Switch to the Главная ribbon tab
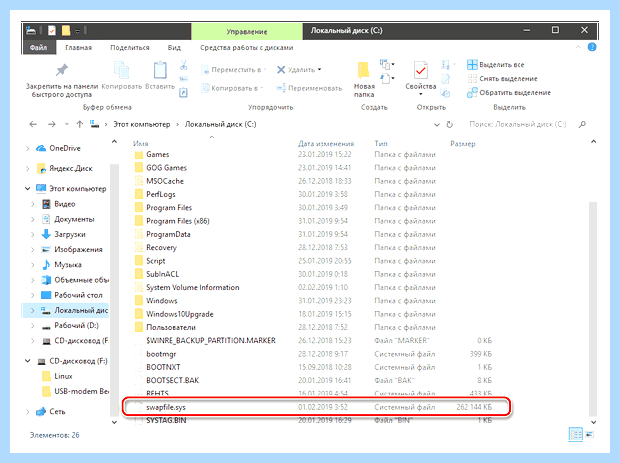The width and height of the screenshot is (620, 463). tap(78, 47)
